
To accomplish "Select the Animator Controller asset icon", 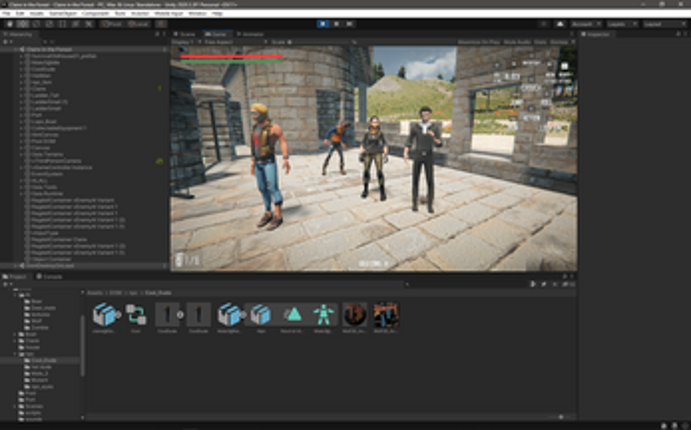I will point(136,314).
